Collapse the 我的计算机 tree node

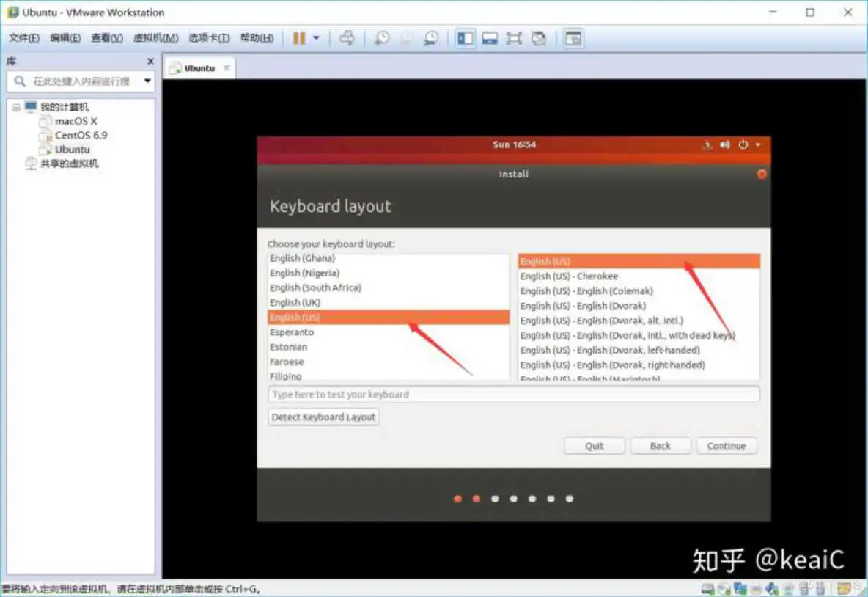16,106
